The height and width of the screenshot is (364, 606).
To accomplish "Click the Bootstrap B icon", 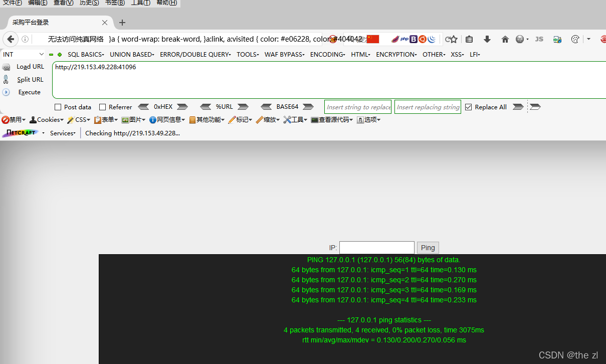I will click(414, 39).
